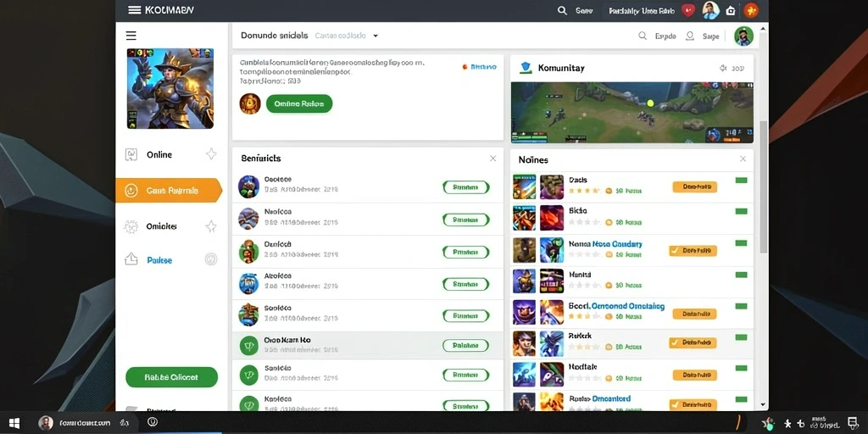
Task: Open the hamburger menu beside the KOUMABN logo
Action: [134, 10]
